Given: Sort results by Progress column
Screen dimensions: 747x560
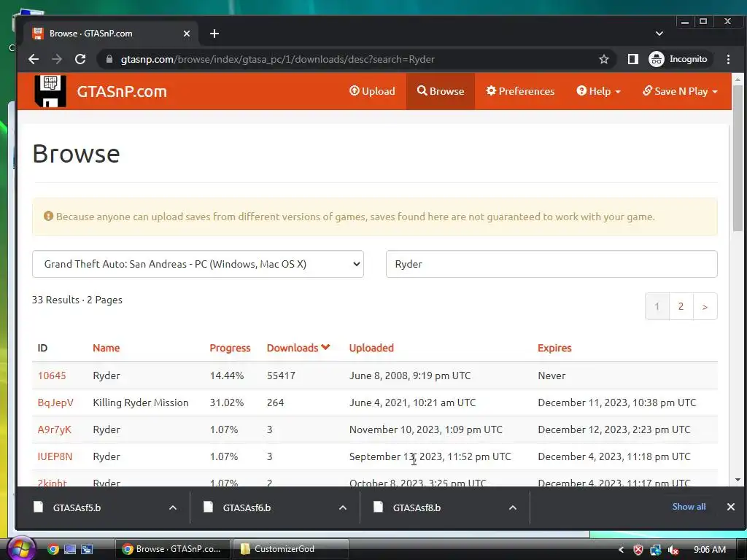Looking at the screenshot, I should 230,348.
